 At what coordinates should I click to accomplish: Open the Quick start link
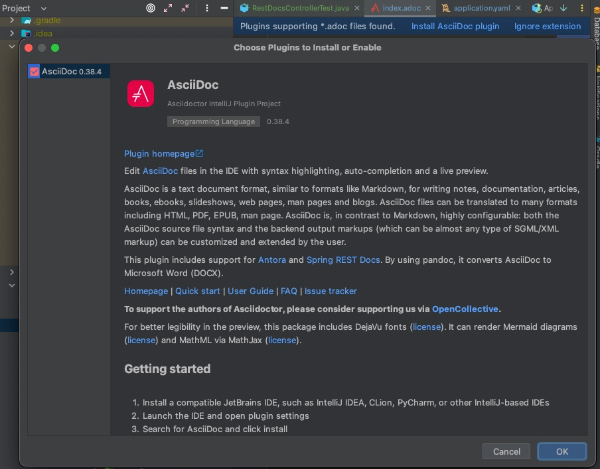197,291
